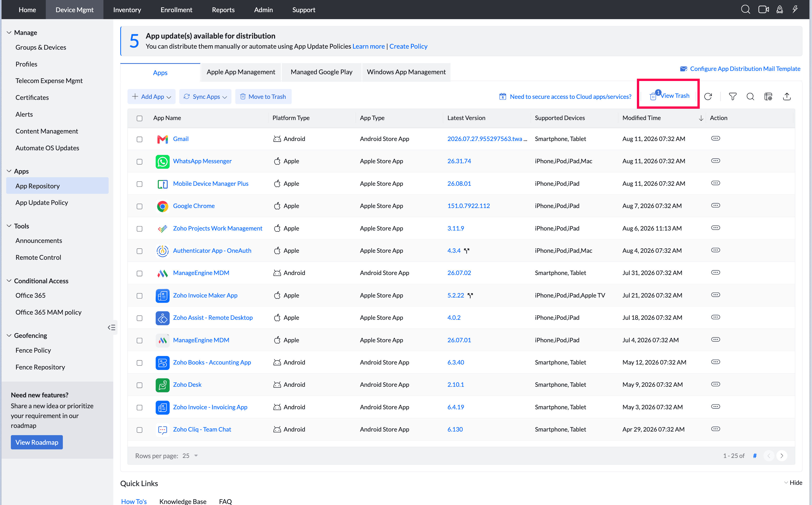Switch to Apple App Management tab
Screen dimensions: 812x505
pos(241,72)
